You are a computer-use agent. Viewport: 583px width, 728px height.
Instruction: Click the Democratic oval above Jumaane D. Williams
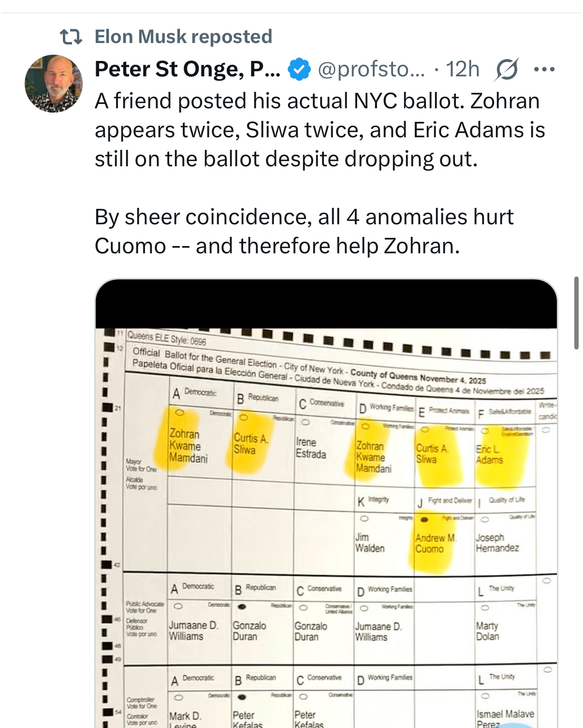pos(178,606)
